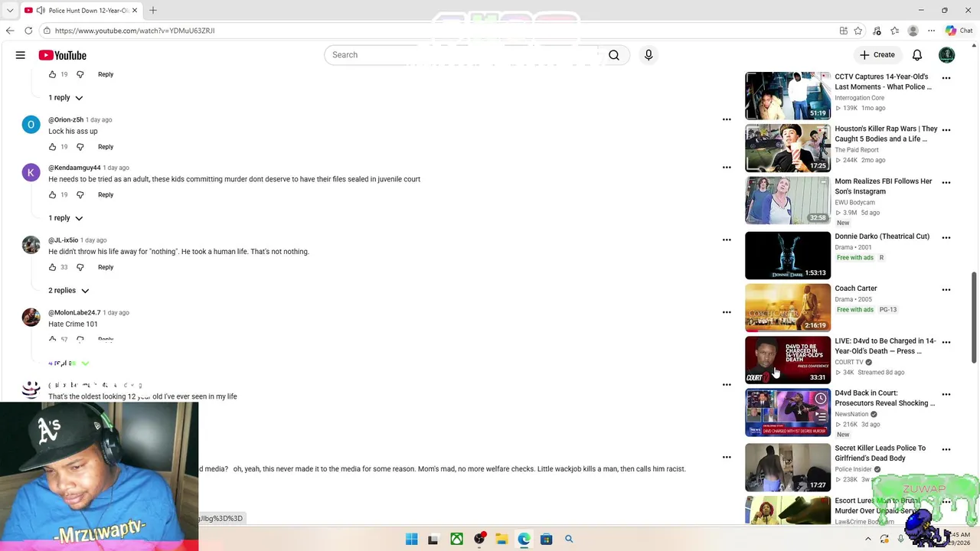
Task: Open the browser profile icon
Action: (x=913, y=31)
